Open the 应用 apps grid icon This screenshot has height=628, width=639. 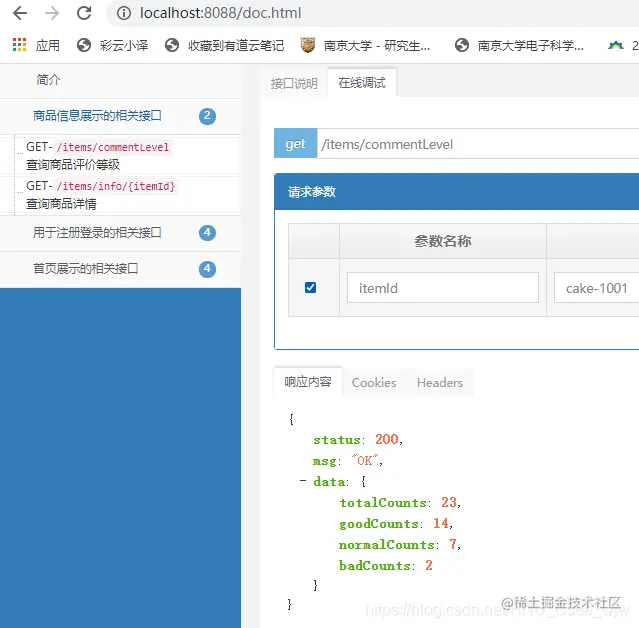point(19,45)
